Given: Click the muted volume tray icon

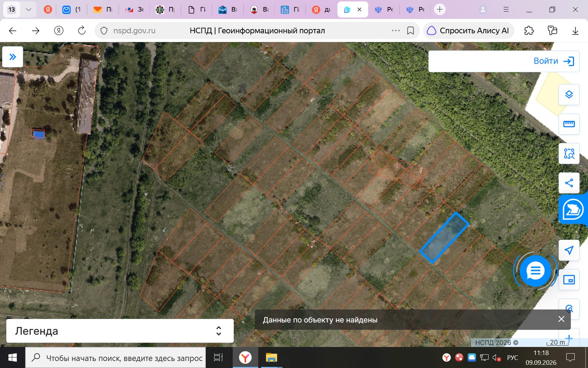Looking at the screenshot, I should pos(497,357).
